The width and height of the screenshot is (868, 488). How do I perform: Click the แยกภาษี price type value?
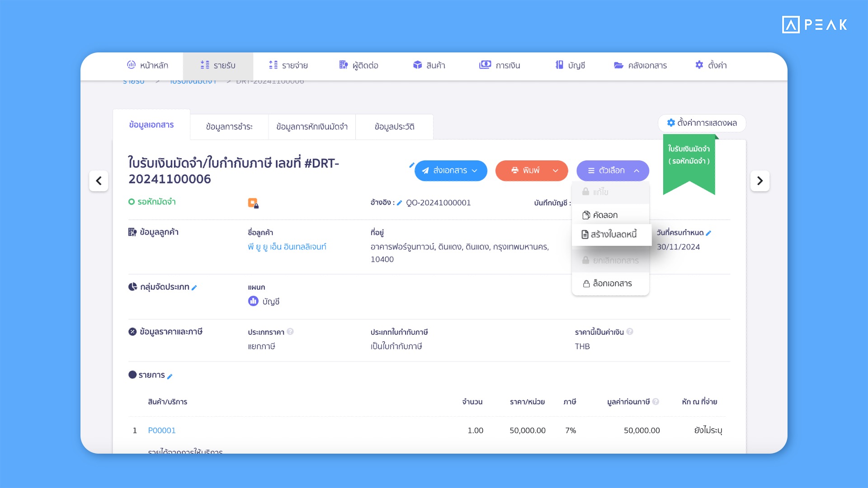(x=261, y=347)
